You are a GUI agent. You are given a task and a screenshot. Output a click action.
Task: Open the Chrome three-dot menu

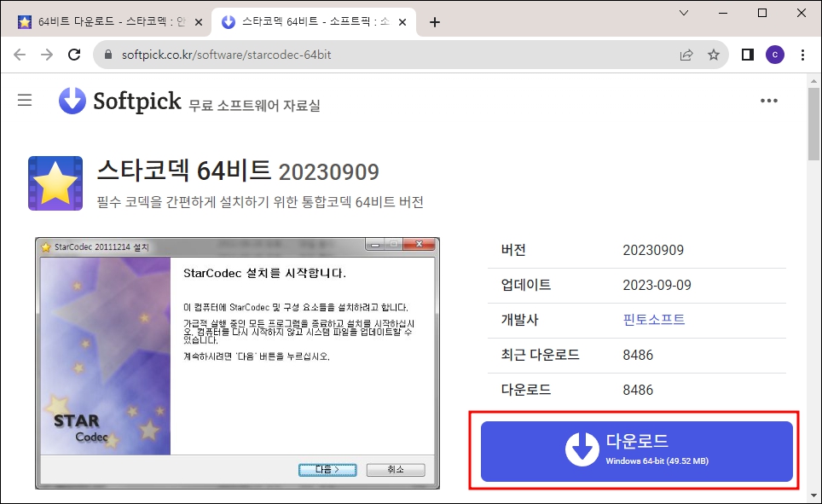pos(802,55)
